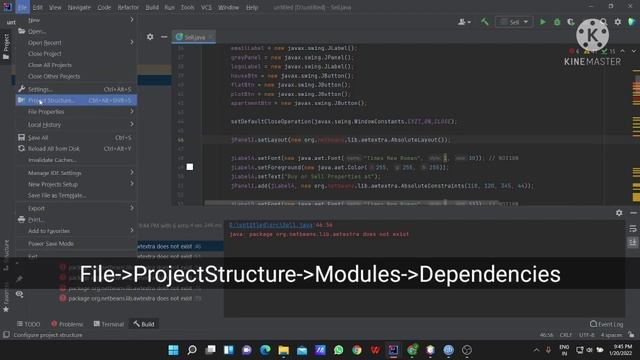
Task: Select Close Project menu entry
Action: (x=76, y=54)
